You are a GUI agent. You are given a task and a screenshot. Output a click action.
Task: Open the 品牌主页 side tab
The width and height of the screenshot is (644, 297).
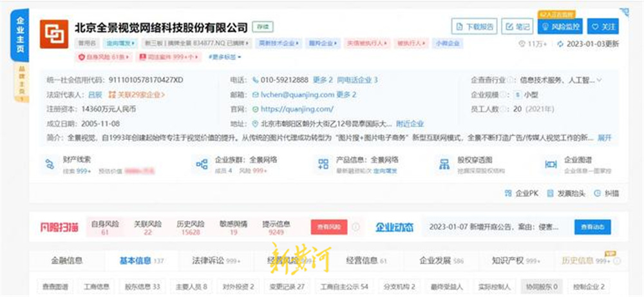[22, 82]
